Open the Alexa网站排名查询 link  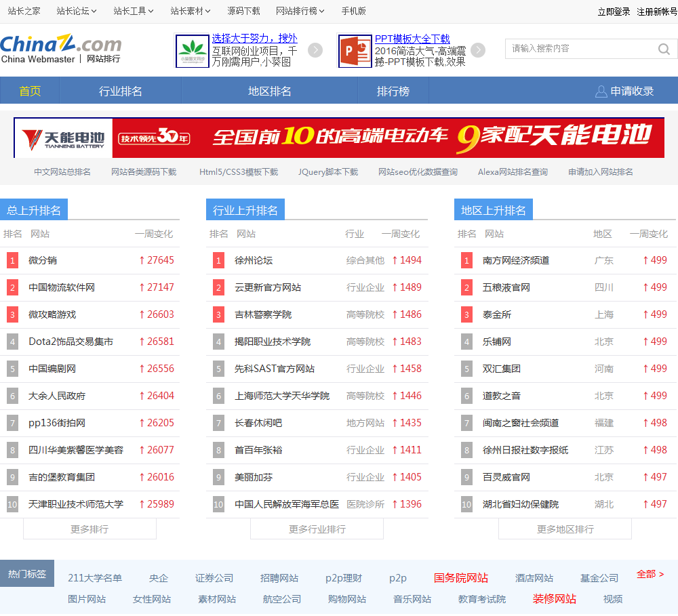(513, 172)
